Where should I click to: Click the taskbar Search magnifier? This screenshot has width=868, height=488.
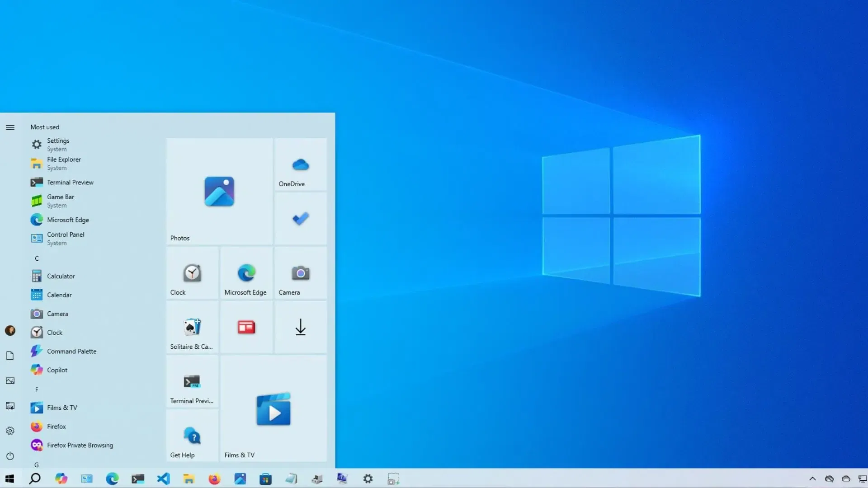click(35, 479)
